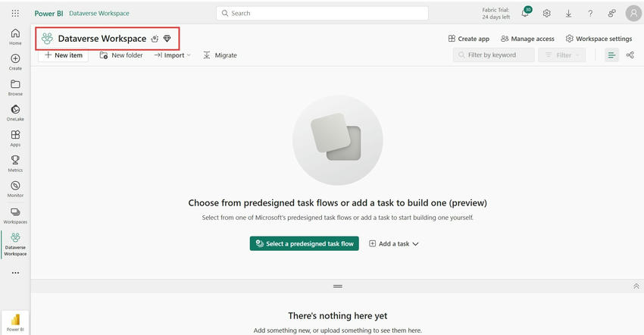Switch to lineage view toggle
The image size is (644, 335).
630,55
